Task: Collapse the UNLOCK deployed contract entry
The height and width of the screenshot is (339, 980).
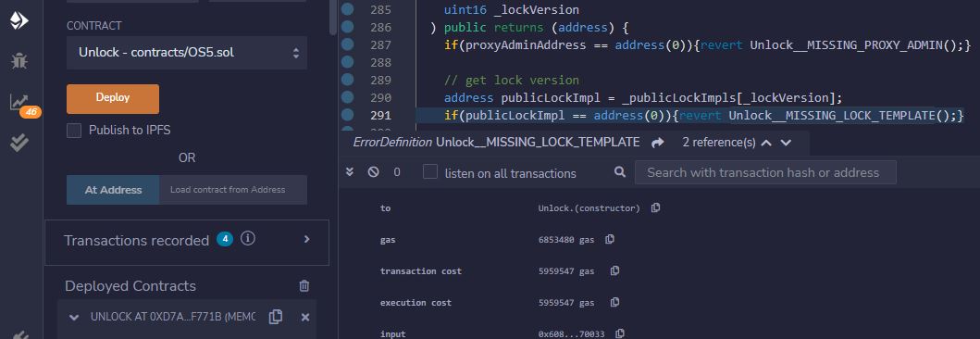Action: 74,318
